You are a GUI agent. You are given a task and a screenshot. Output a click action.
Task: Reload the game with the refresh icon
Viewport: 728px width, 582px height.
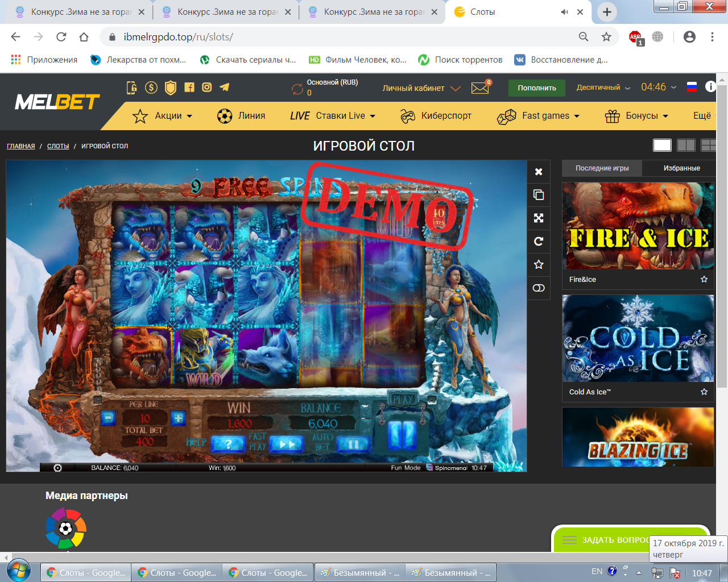tap(539, 241)
